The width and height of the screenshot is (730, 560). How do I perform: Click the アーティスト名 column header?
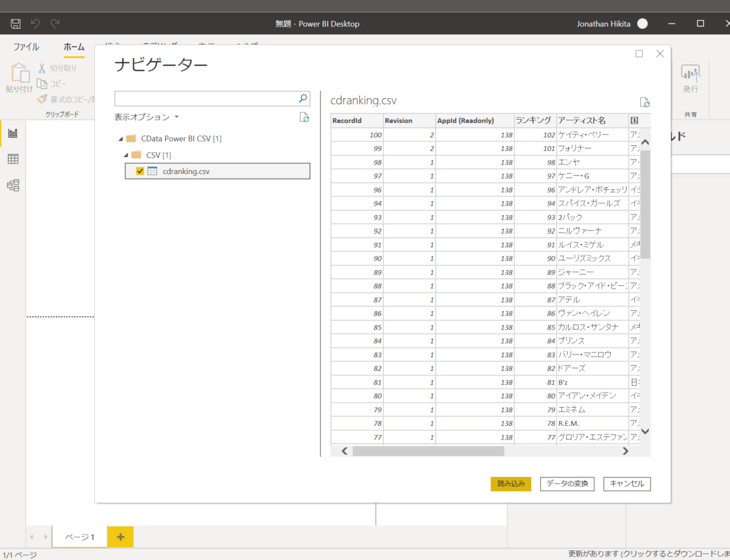point(593,120)
